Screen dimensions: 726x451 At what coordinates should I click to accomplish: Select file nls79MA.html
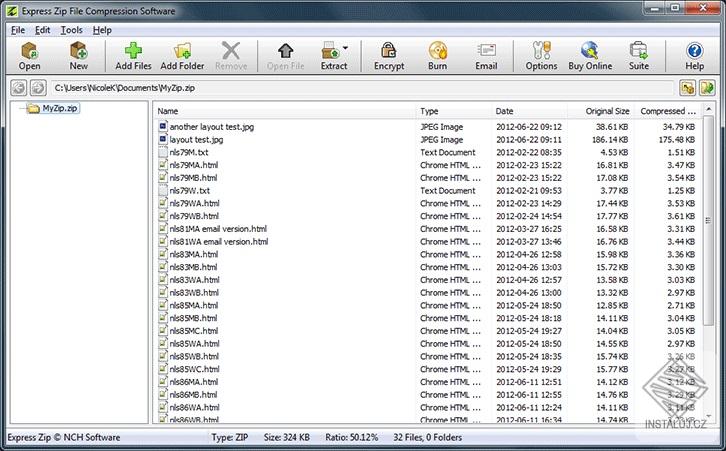(194, 165)
